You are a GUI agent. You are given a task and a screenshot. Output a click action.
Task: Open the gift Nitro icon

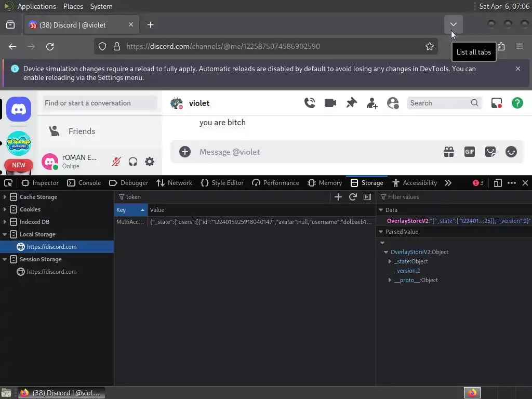(448, 152)
